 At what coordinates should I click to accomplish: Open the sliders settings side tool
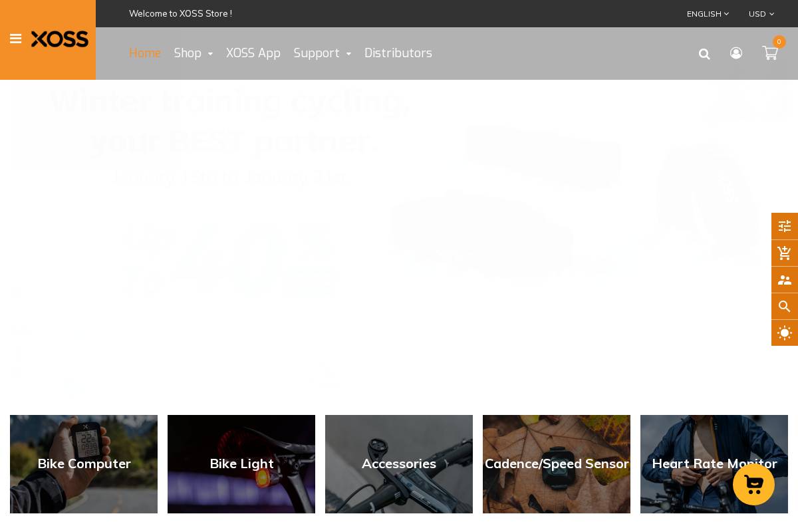click(x=785, y=226)
